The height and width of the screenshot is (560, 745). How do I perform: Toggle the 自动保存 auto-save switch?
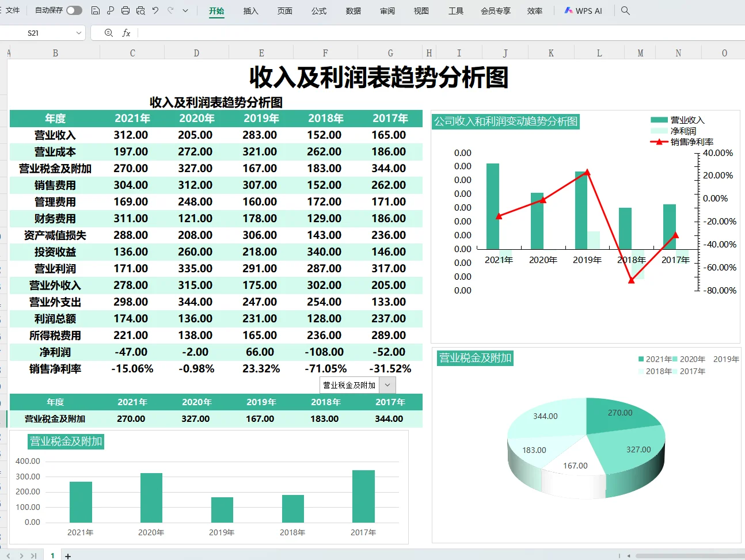pyautogui.click(x=74, y=10)
